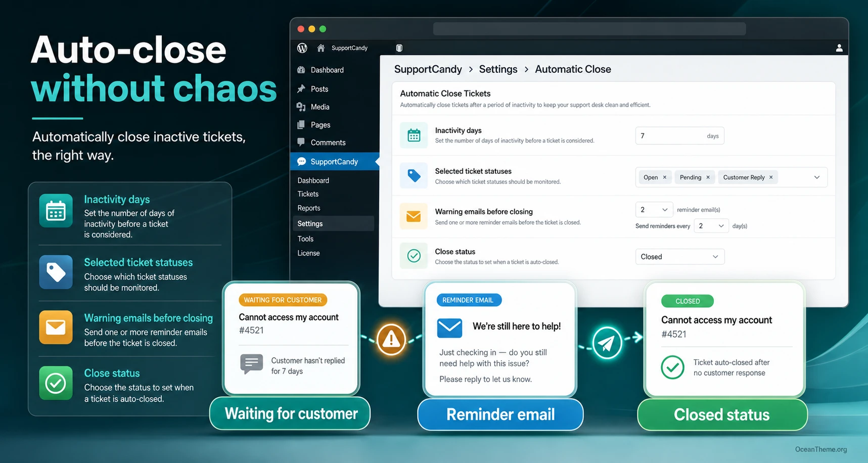Click the calendar icon in the Inactivity days settings row
Viewport: 868px width, 463px height.
point(414,135)
